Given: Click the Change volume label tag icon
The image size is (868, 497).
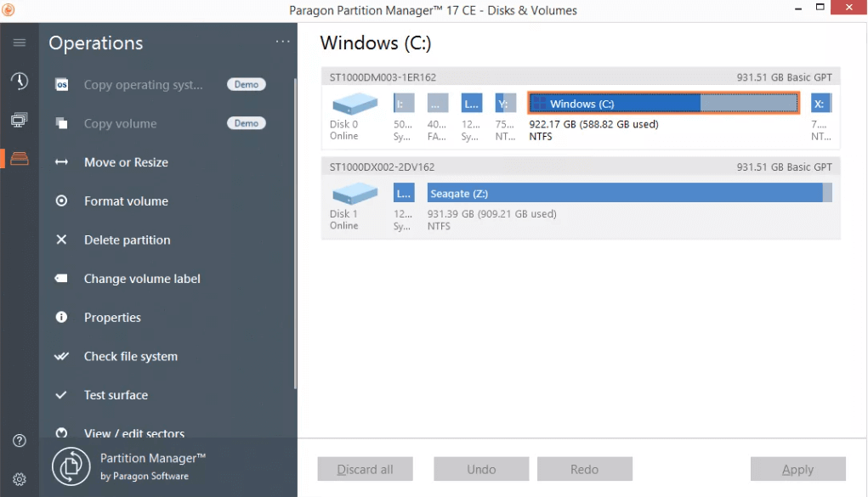Looking at the screenshot, I should pos(61,279).
